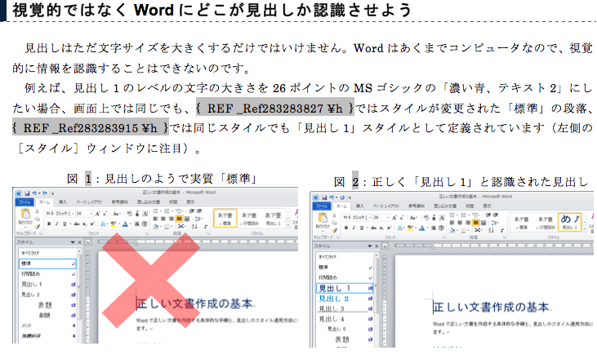Image resolution: width=597 pixels, height=364 pixels.
Task: Open font name dropdown in Figure 1 Word window
Action: 74,214
